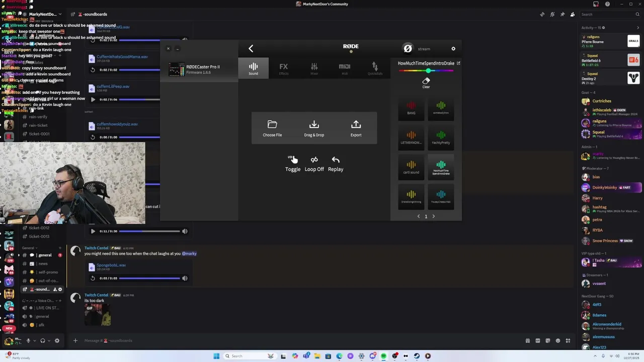Open the self-promo channel
The image size is (644, 362).
(x=42, y=272)
